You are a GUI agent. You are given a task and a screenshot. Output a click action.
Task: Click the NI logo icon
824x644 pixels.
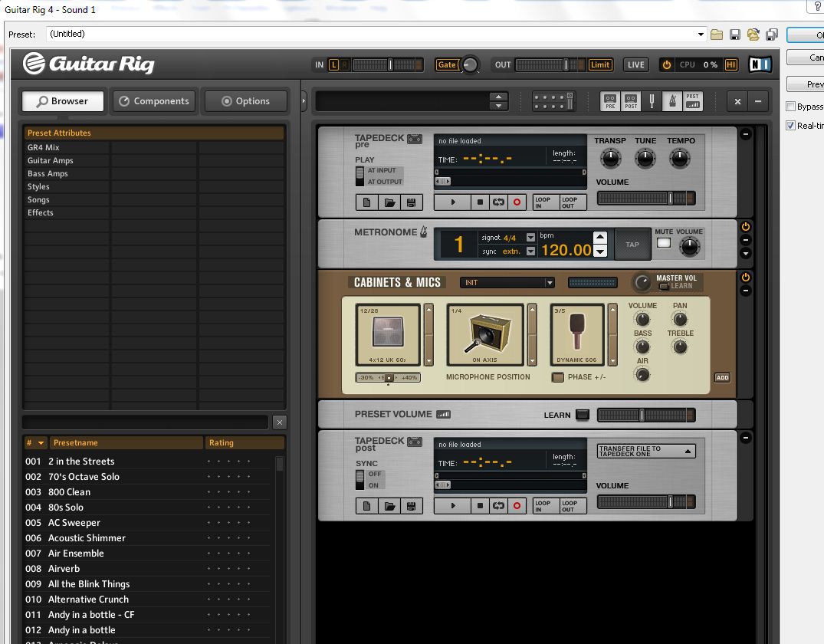click(x=760, y=64)
